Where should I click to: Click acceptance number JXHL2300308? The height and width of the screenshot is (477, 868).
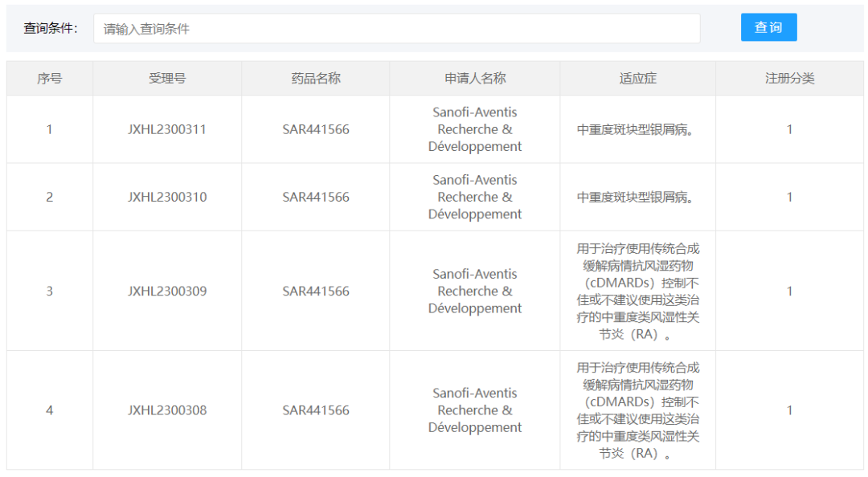tap(167, 410)
